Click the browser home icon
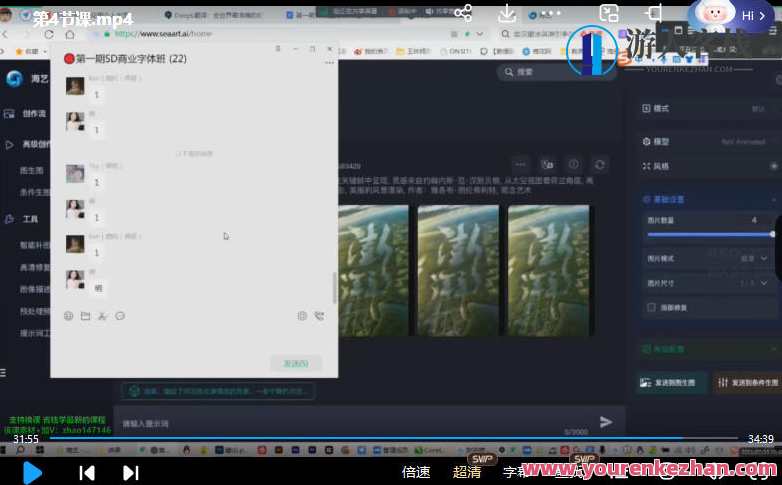 point(70,34)
